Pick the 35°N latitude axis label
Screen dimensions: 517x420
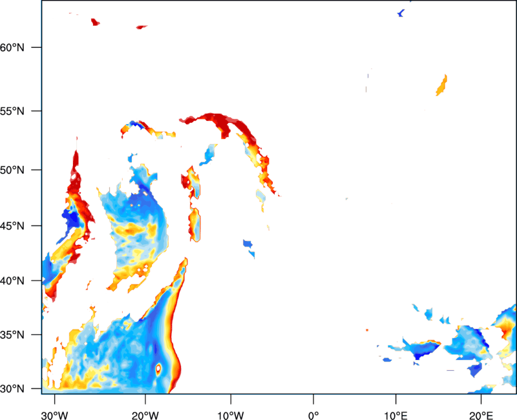click(x=12, y=335)
